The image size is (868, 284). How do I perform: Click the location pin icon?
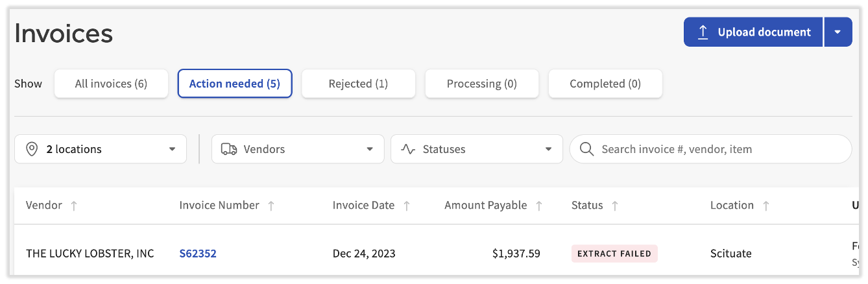click(32, 149)
